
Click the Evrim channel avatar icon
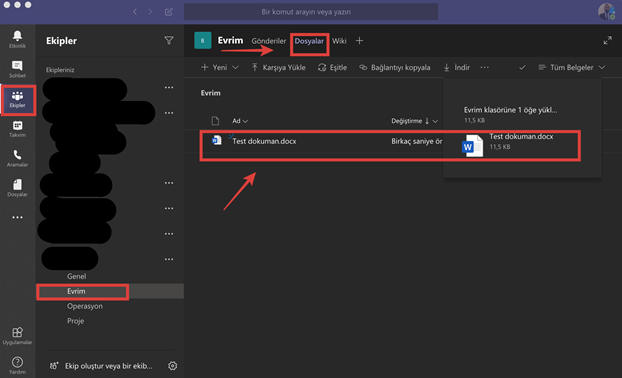coord(203,40)
